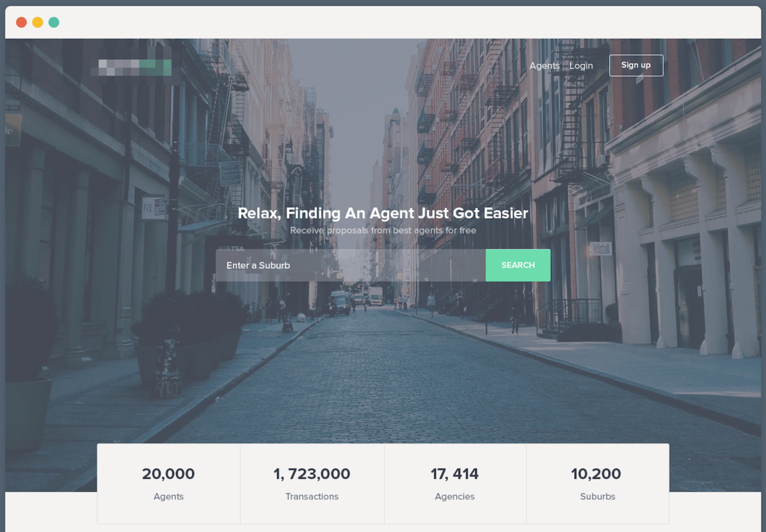This screenshot has width=766, height=532.
Task: Open the Agents navigation link
Action: (x=544, y=66)
